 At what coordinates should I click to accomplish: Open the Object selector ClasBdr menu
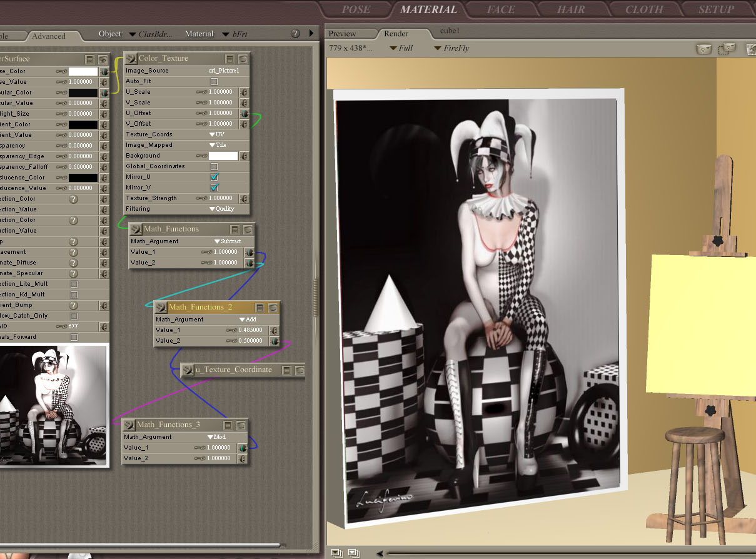[150, 34]
